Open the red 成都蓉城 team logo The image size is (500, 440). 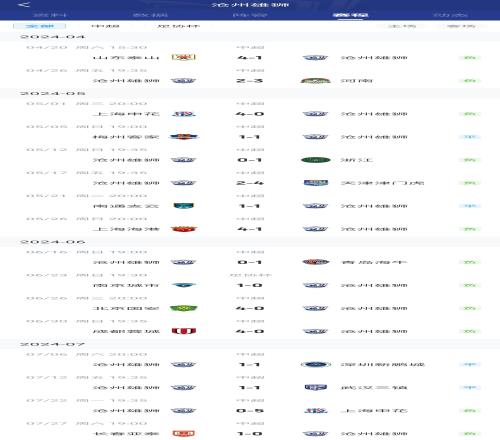[183, 331]
